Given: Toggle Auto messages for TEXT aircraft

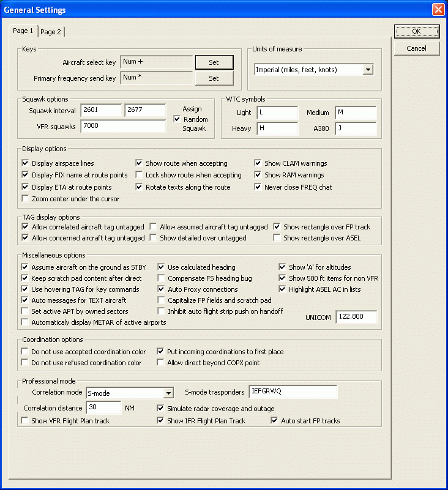Looking at the screenshot, I should coord(24,300).
